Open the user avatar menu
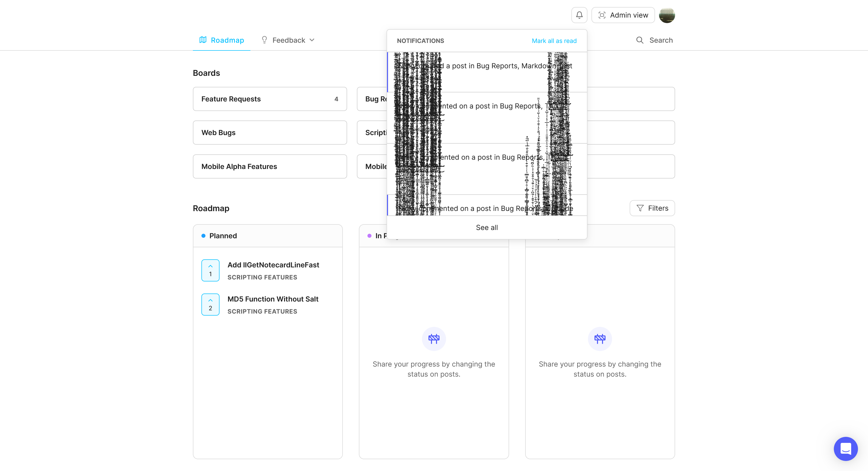Screen dimensions: 868x471 coord(667,15)
